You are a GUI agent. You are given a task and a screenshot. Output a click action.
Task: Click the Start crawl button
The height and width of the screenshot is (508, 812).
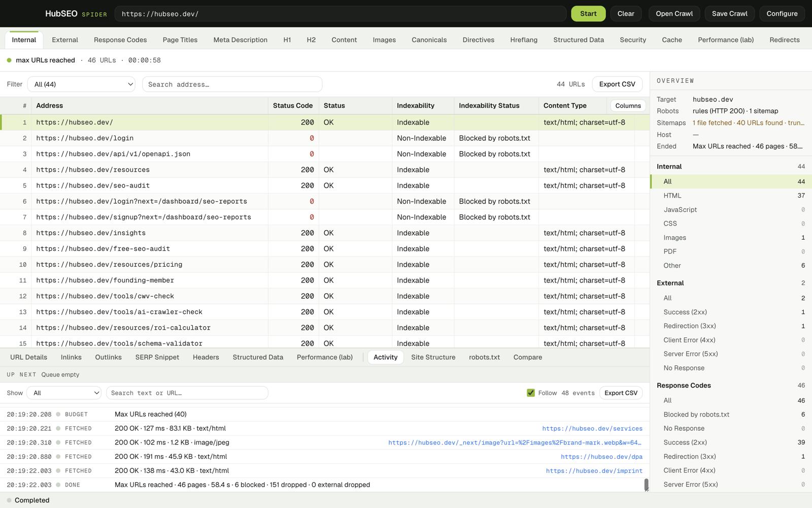point(588,14)
